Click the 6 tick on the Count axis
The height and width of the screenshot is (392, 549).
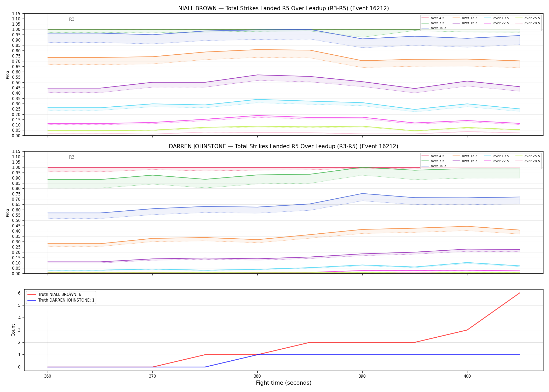click(x=19, y=293)
